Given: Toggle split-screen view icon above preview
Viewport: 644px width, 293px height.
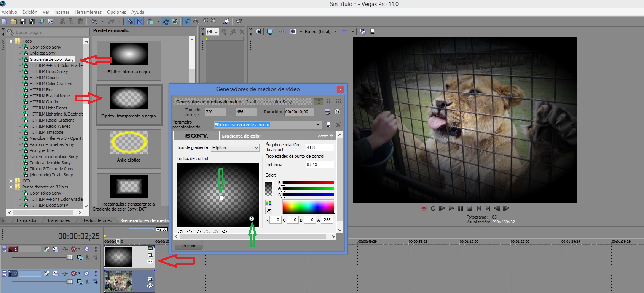Looking at the screenshot, I should tap(293, 32).
